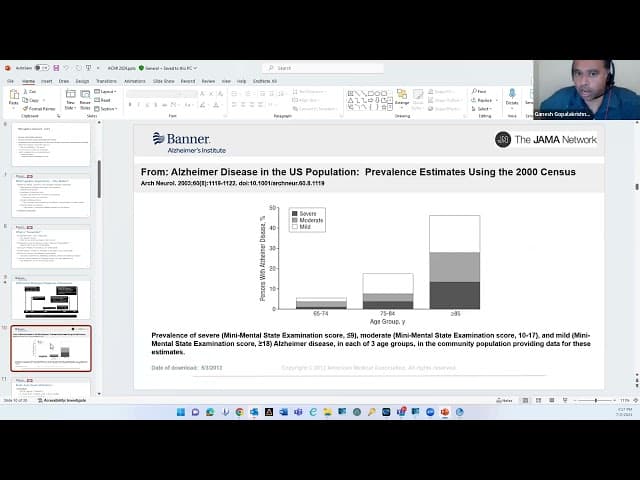This screenshot has width=640, height=480.
Task: Select the bar chart slide thumbnail
Action: click(x=51, y=348)
